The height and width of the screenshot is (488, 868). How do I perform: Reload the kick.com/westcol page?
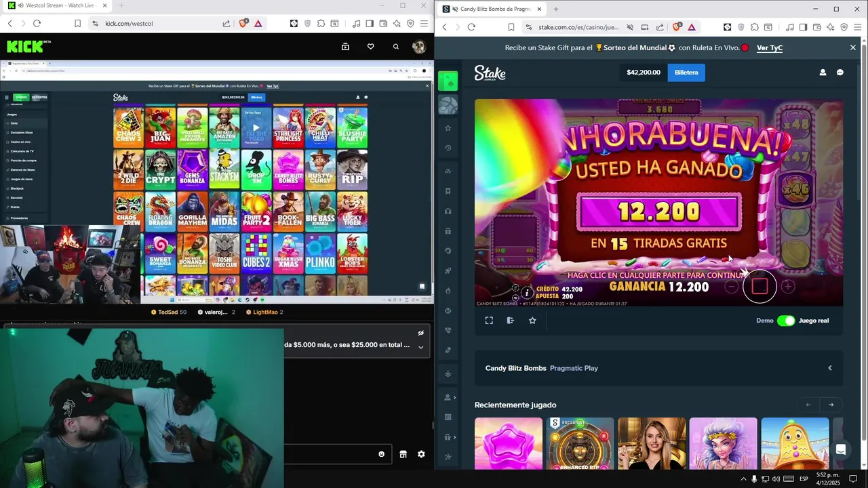click(37, 23)
